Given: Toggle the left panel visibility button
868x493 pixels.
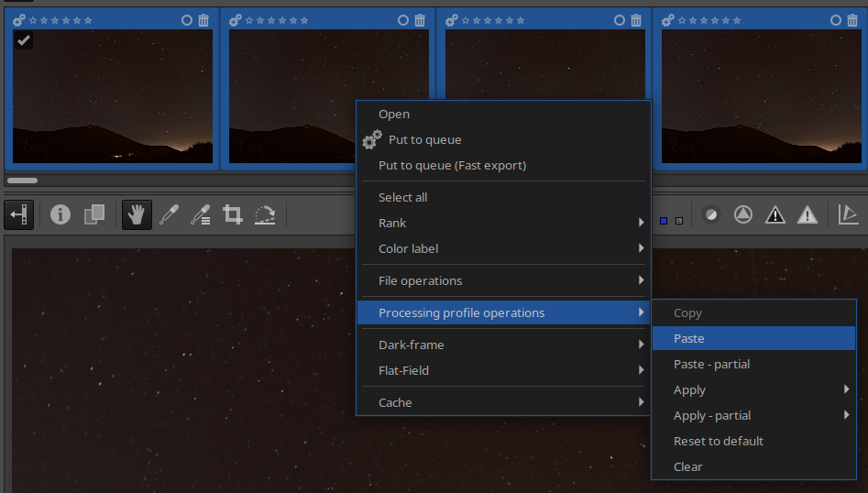Looking at the screenshot, I should pos(19,214).
